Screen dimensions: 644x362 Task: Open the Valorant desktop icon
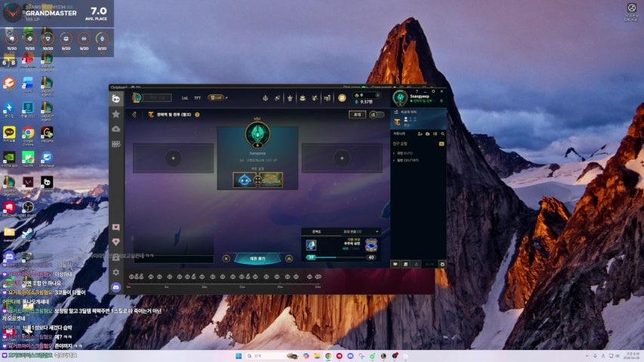coord(28,183)
